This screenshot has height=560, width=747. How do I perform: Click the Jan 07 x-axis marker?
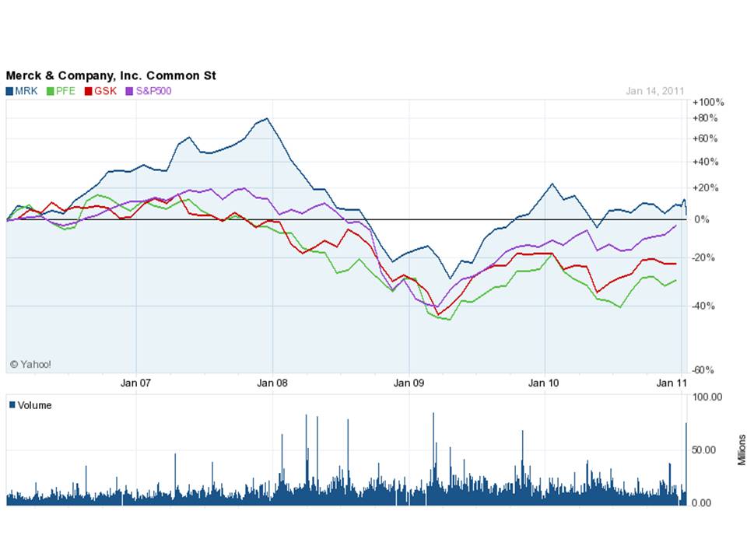pyautogui.click(x=135, y=383)
